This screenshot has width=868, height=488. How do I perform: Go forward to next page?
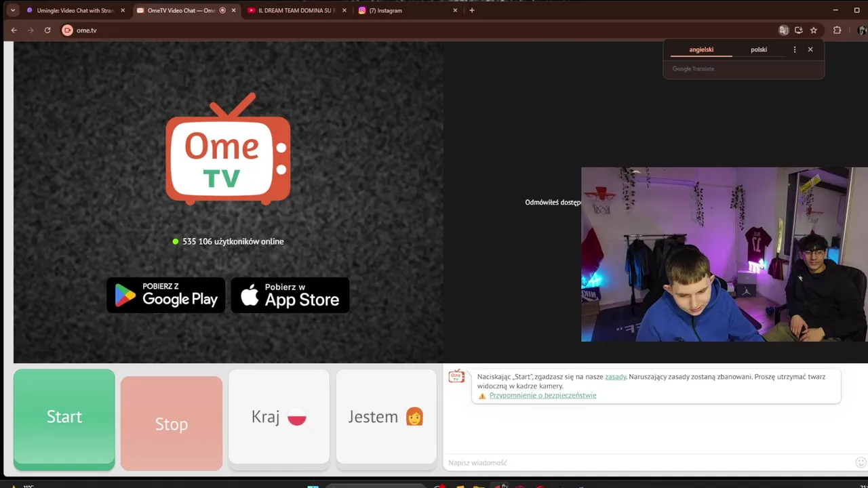[31, 30]
